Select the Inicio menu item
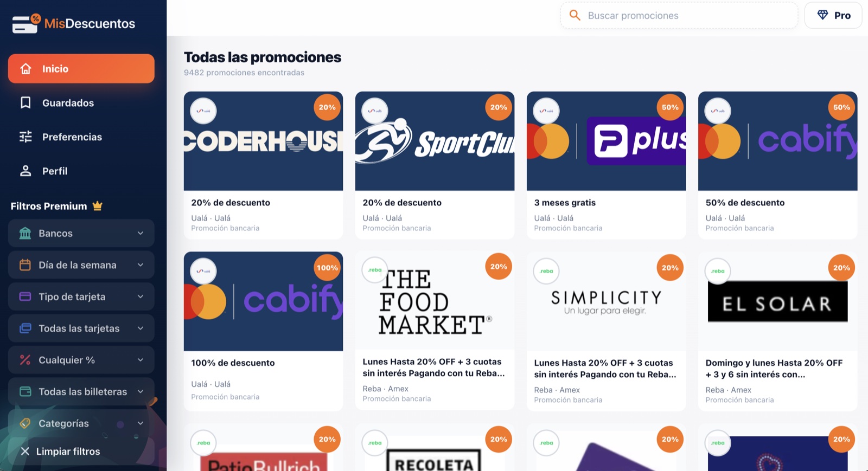Image resolution: width=868 pixels, height=471 pixels. click(81, 68)
